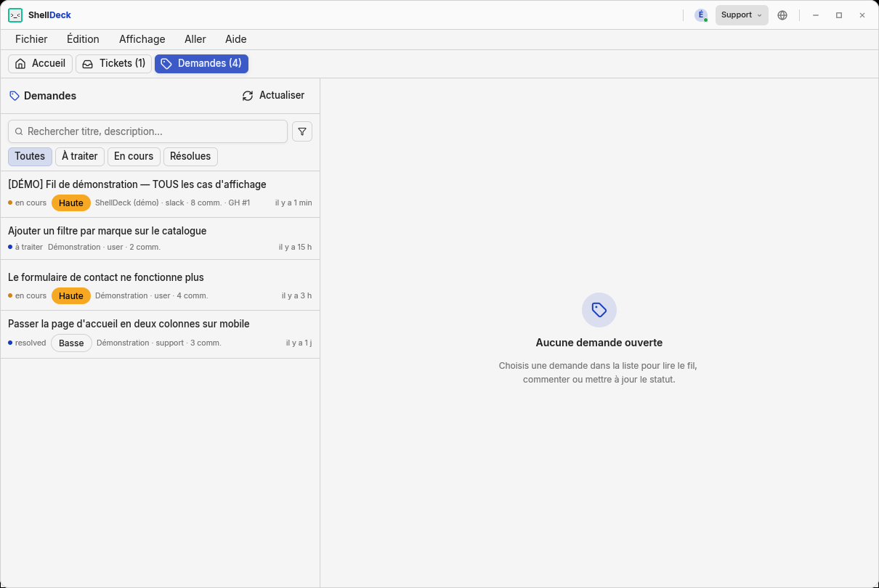Select the Toutes filter chip
The height and width of the screenshot is (588, 879).
point(30,157)
